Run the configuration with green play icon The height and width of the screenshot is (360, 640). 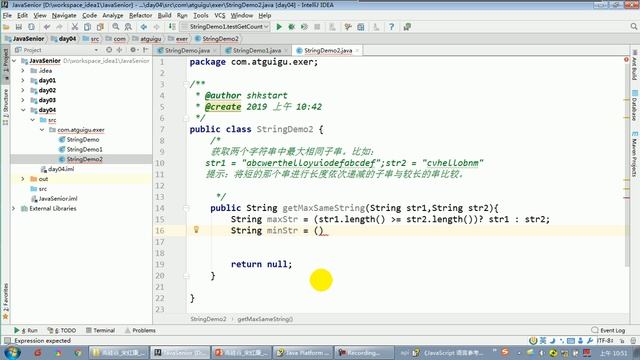(279, 27)
